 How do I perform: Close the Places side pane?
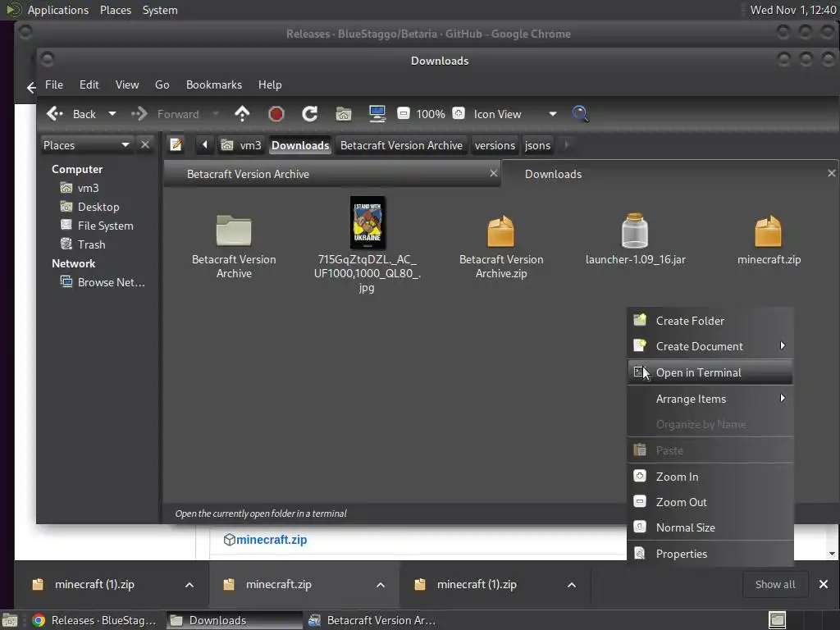(x=145, y=144)
